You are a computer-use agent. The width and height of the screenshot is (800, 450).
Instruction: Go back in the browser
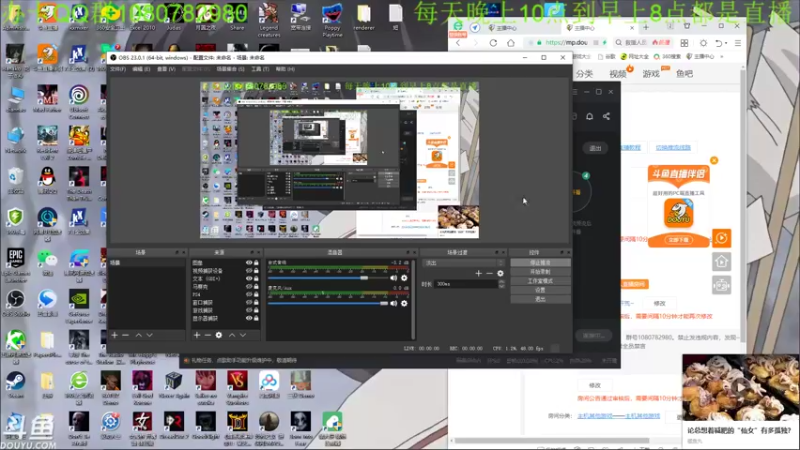tap(458, 43)
